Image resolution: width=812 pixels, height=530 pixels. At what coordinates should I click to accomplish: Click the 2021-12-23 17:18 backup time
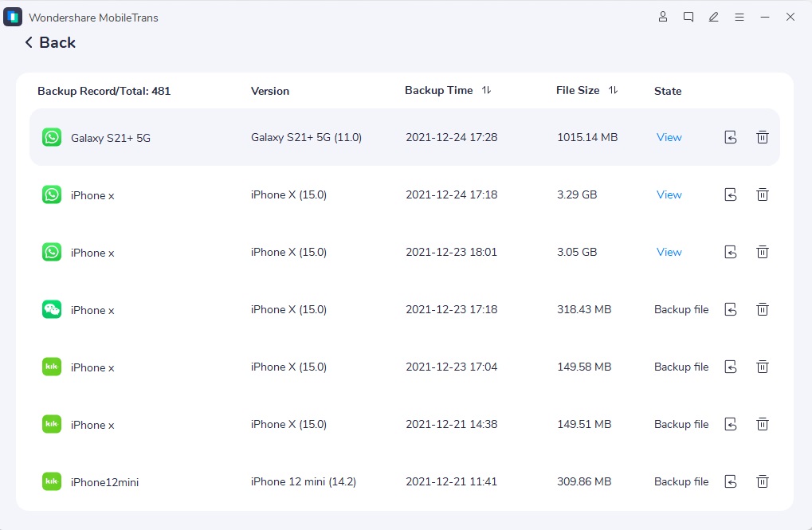pyautogui.click(x=452, y=310)
